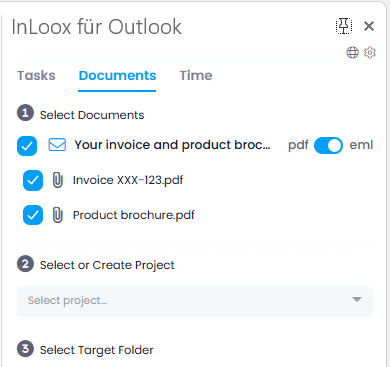Screen dimensions: 390x367
Task: Click the email subject 'Your invoice and product broc...'
Action: (172, 145)
